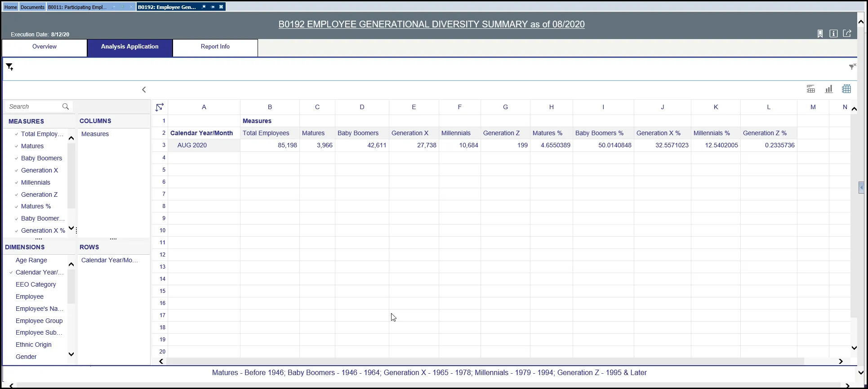Viewport: 868px width, 389px height.
Task: Click the clear filters funnel icon
Action: 852,66
